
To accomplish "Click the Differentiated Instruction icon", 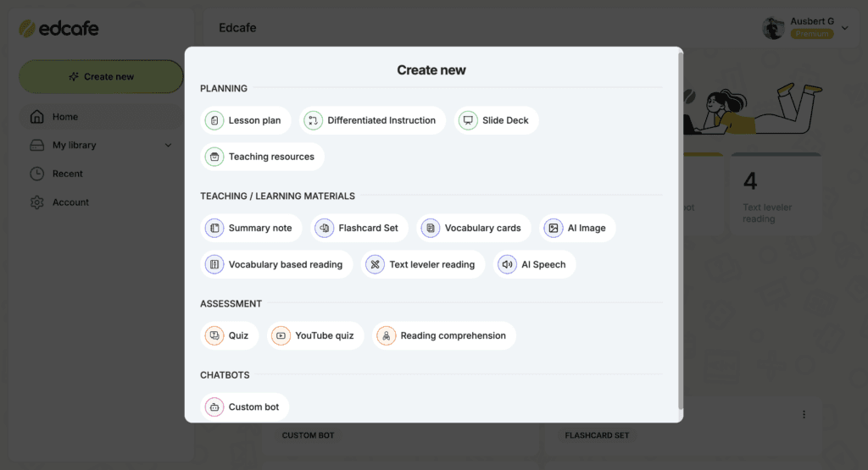I will coord(313,120).
